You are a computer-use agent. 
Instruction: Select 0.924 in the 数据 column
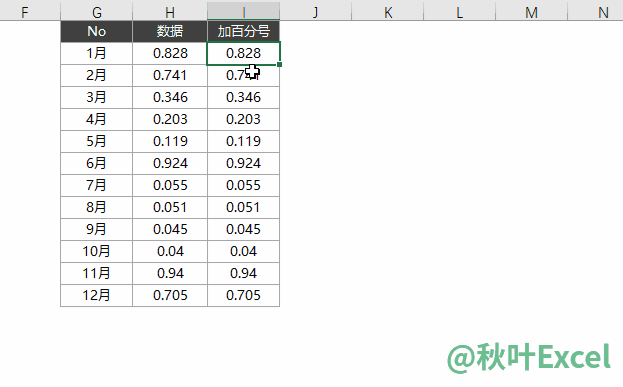[170, 163]
